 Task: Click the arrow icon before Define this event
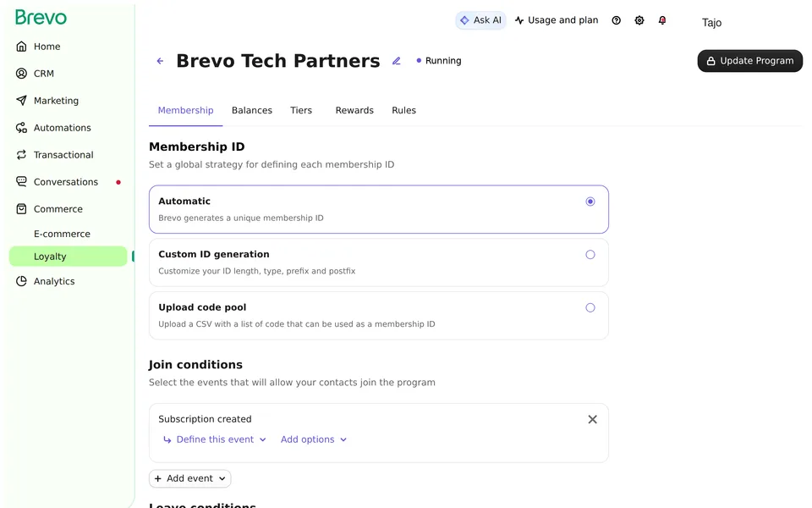coord(167,439)
